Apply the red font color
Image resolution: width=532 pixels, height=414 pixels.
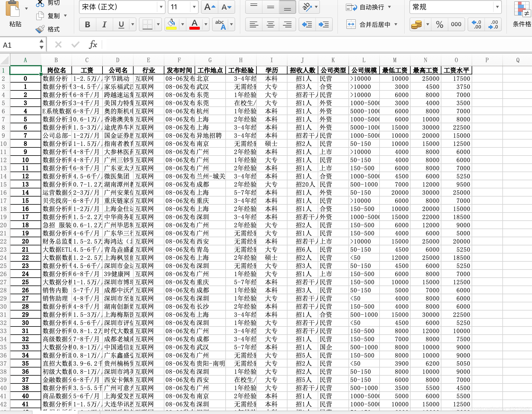(x=195, y=24)
